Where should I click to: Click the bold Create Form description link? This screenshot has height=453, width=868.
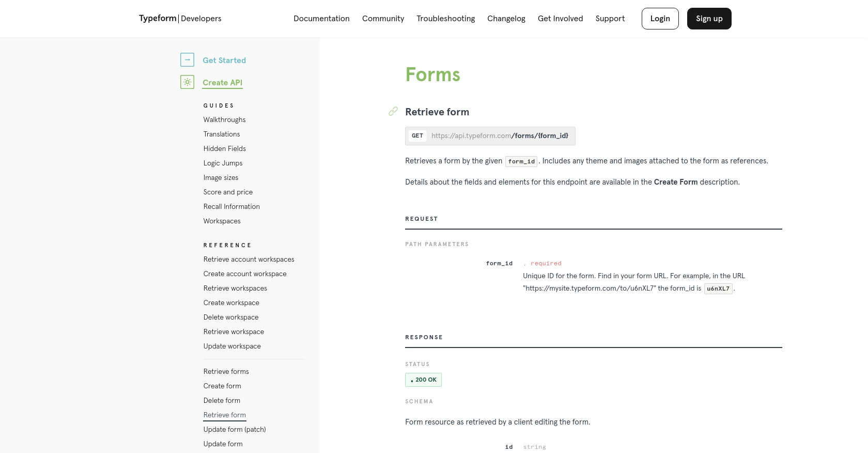tap(676, 182)
